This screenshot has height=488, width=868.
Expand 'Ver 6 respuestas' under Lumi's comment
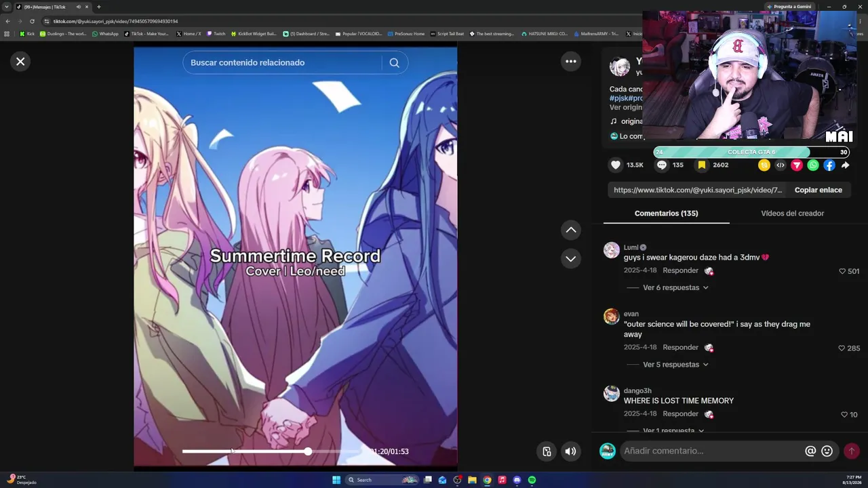tap(675, 288)
